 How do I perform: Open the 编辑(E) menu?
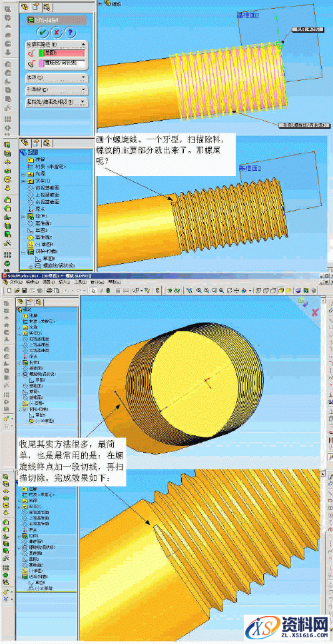33,282
